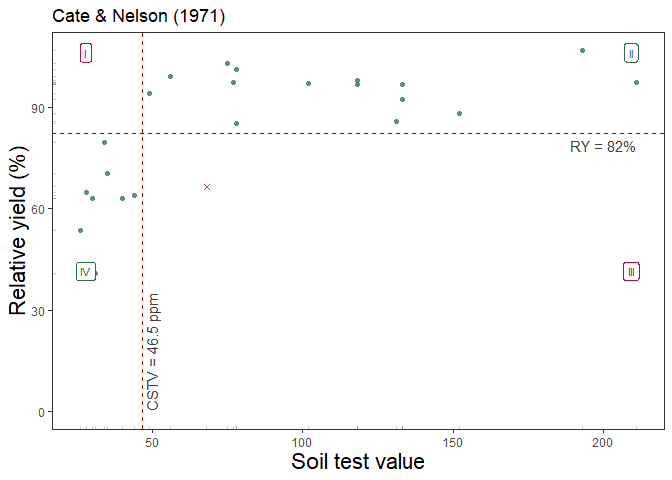Click the isolated data point near x=150
Screen dimensions: 672x480
tap(459, 113)
